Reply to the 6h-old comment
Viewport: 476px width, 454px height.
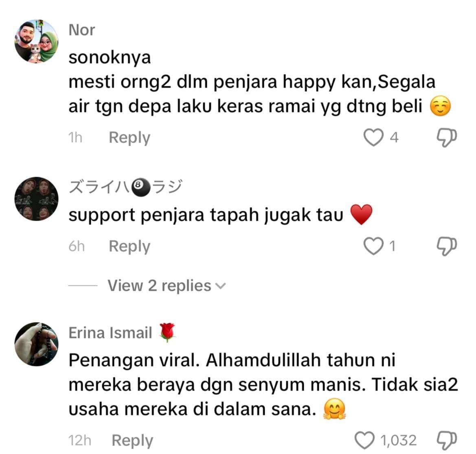tap(129, 246)
